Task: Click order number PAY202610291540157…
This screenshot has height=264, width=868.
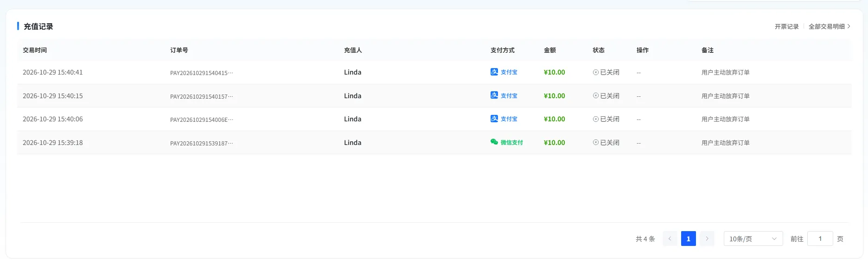Action: [202, 96]
